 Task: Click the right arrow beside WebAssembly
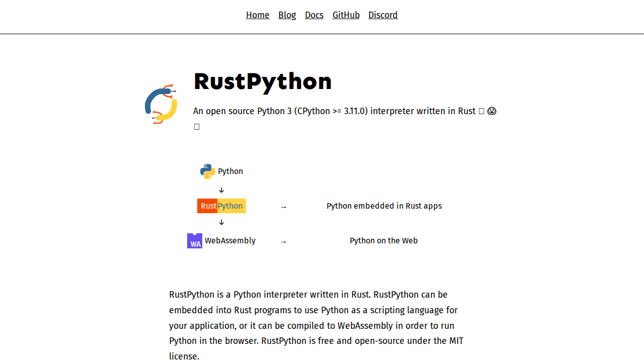[x=283, y=241]
